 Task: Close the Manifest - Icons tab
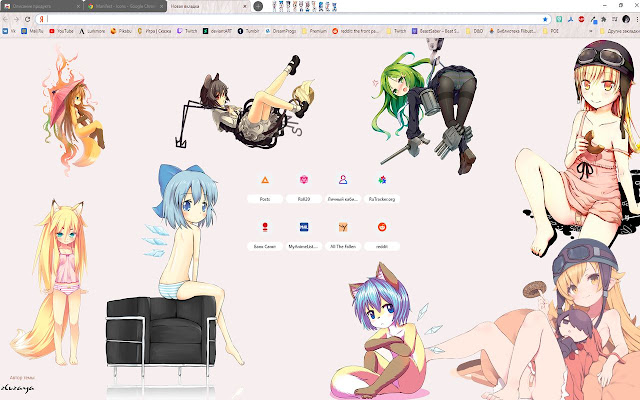162,6
